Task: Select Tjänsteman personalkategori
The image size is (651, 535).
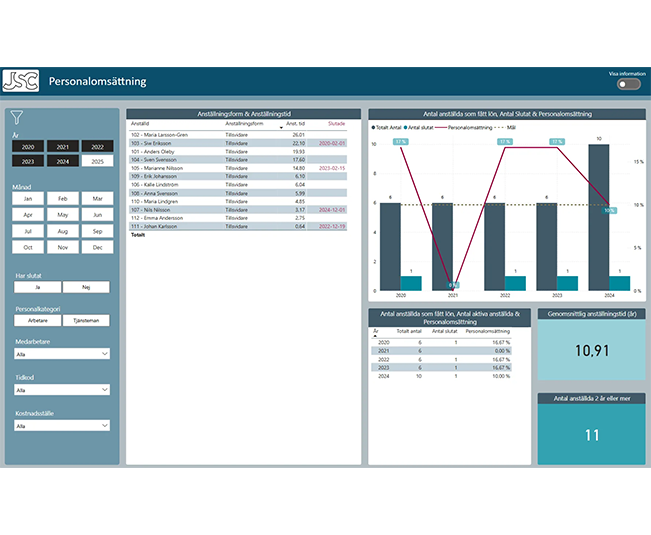Action: pos(86,320)
